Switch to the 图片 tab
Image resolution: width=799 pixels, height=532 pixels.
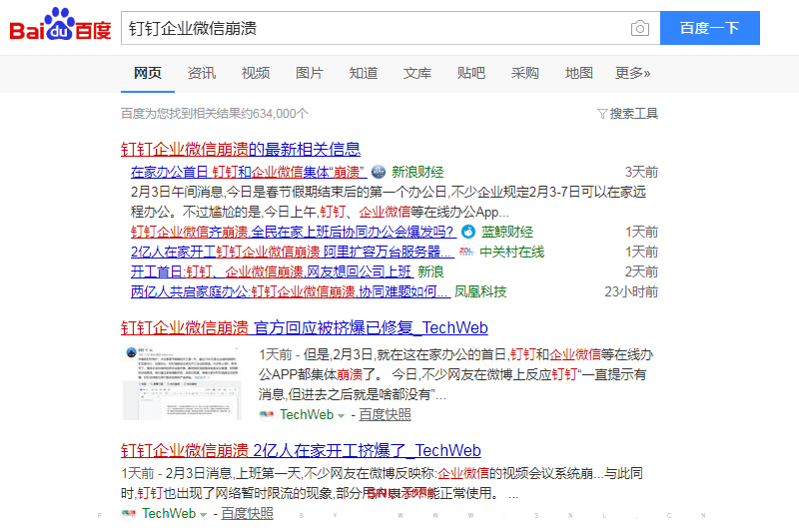coord(310,73)
